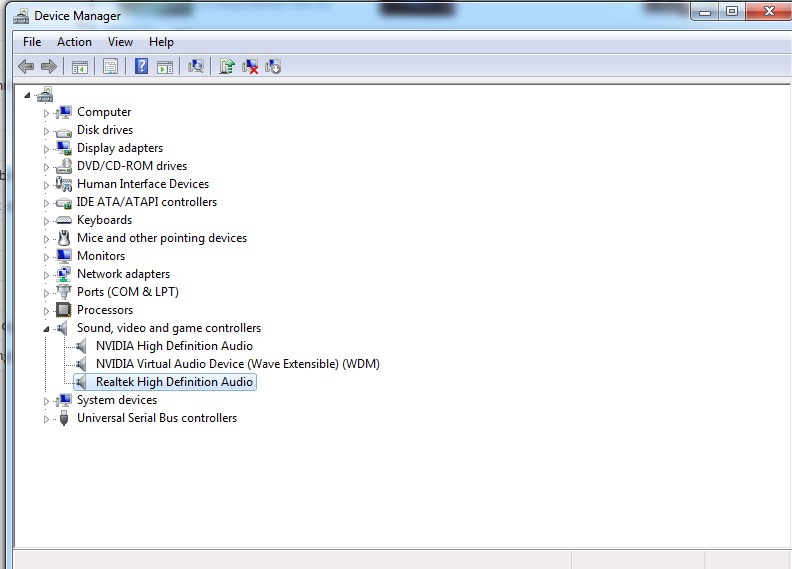This screenshot has height=569, width=792.
Task: Select Realtek High Definition Audio device
Action: [174, 382]
